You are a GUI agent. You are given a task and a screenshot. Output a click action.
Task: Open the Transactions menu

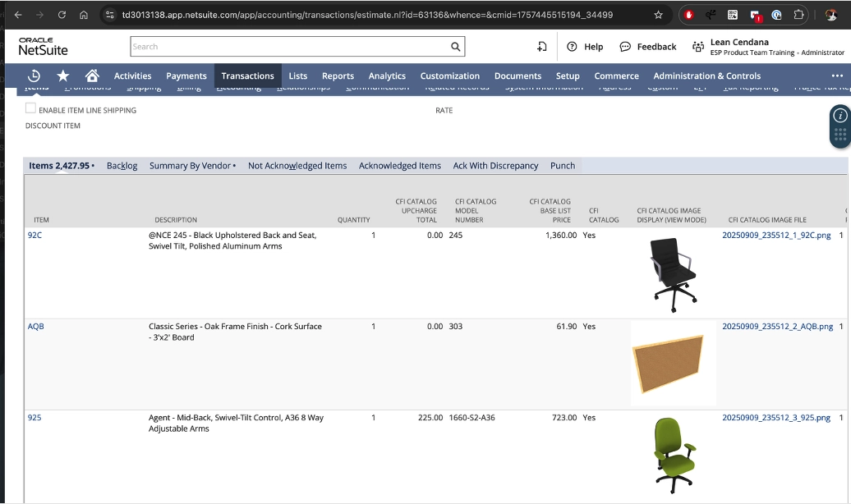click(247, 75)
